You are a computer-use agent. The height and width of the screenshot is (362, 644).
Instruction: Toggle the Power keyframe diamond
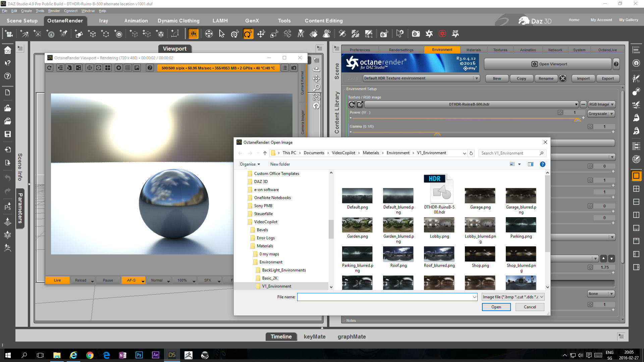[560, 113]
